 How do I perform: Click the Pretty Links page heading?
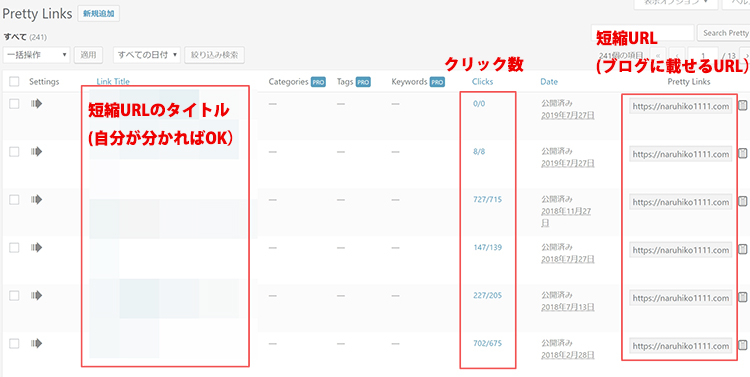[x=37, y=13]
